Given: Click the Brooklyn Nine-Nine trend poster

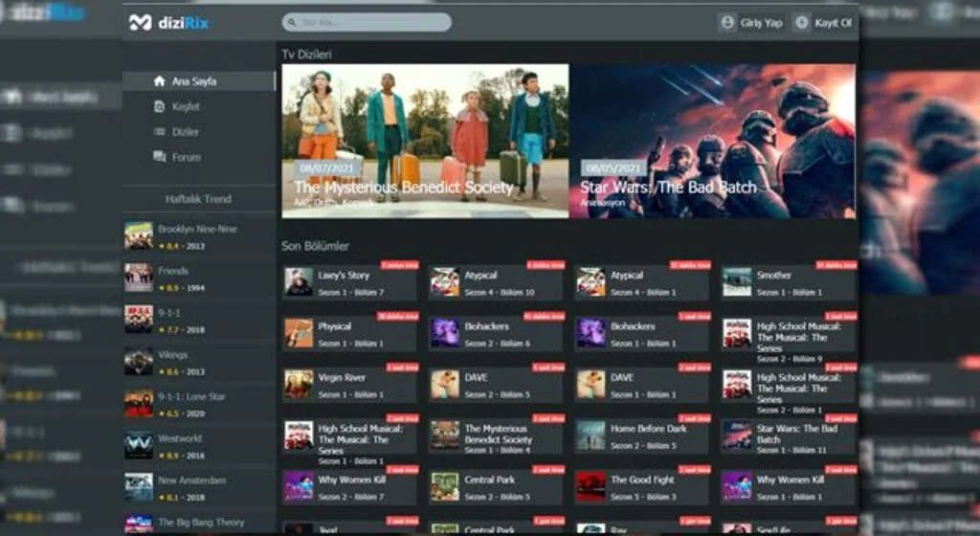Looking at the screenshot, I should click(x=138, y=236).
